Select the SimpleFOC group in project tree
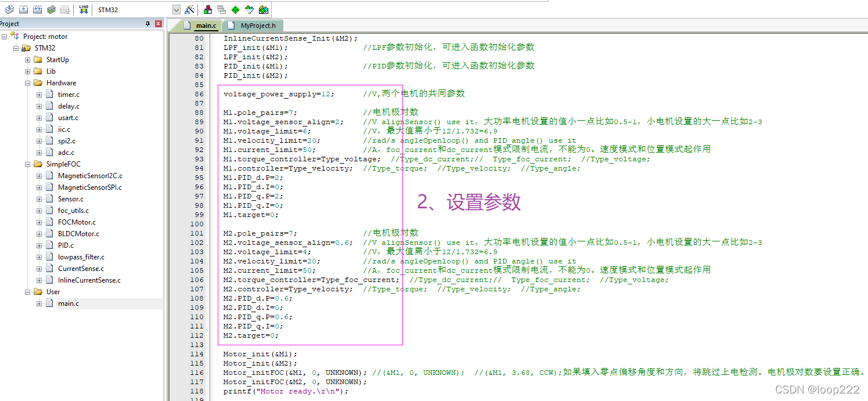The width and height of the screenshot is (868, 401). [x=63, y=164]
